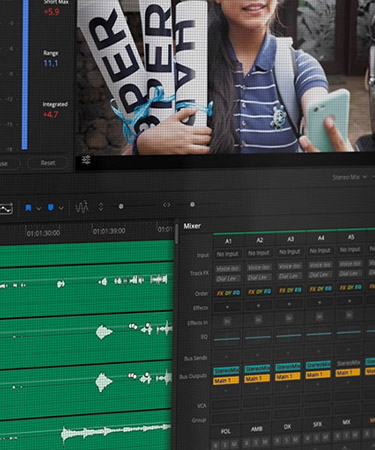Click the horizontal zoom arrows icon

coord(167,205)
